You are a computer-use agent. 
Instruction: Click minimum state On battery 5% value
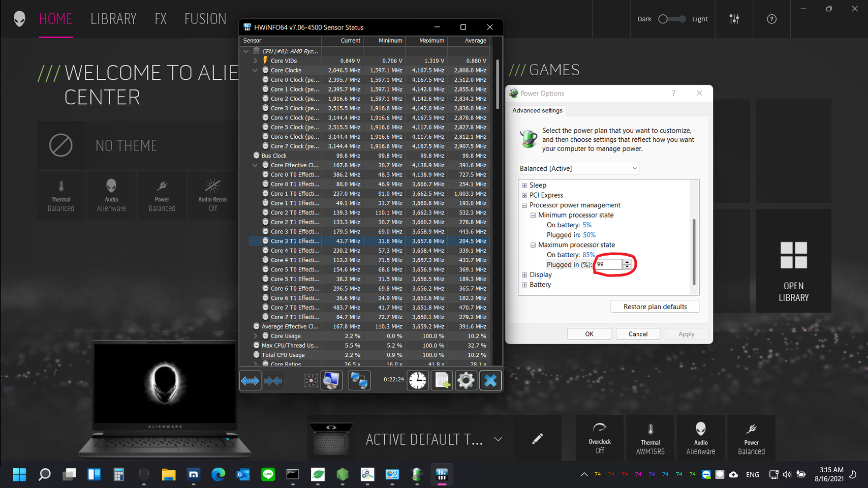click(x=587, y=225)
